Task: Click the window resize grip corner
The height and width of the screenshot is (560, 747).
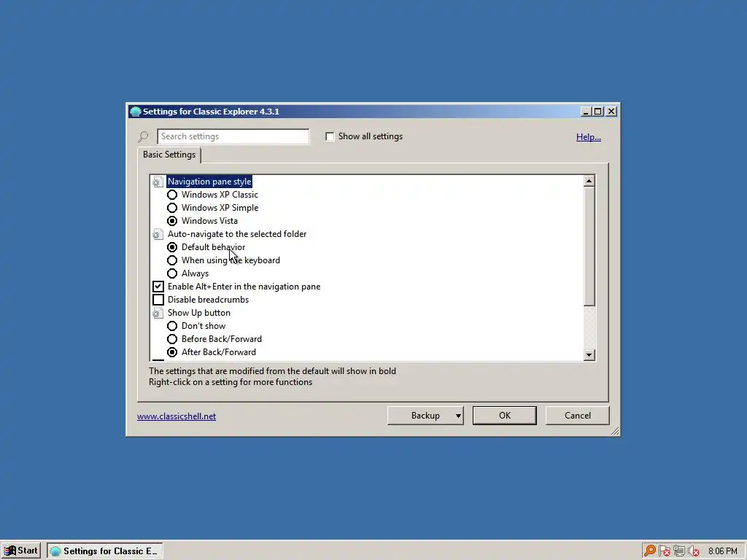Action: click(614, 431)
